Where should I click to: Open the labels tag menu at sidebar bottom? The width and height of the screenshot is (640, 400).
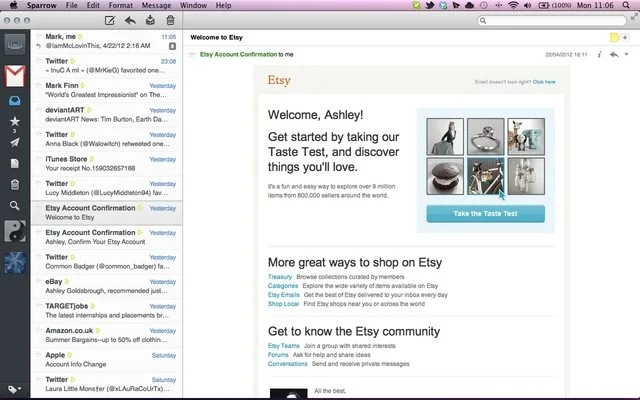pyautogui.click(x=15, y=389)
